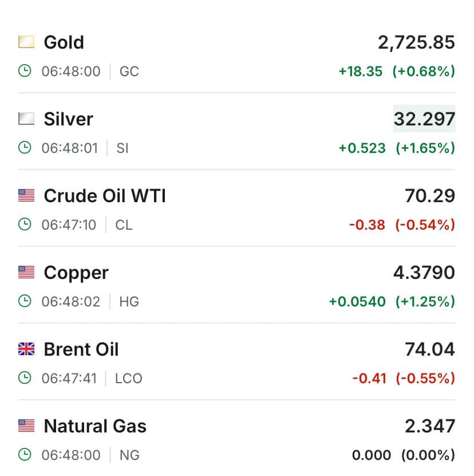Click the clock icon in the Natural Gas row
This screenshot has height=476, width=474.
[x=25, y=455]
